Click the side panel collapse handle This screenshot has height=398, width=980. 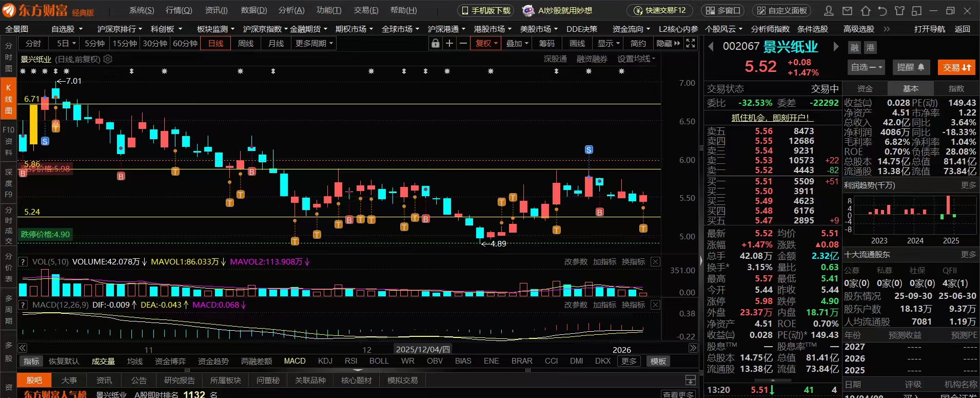click(701, 261)
